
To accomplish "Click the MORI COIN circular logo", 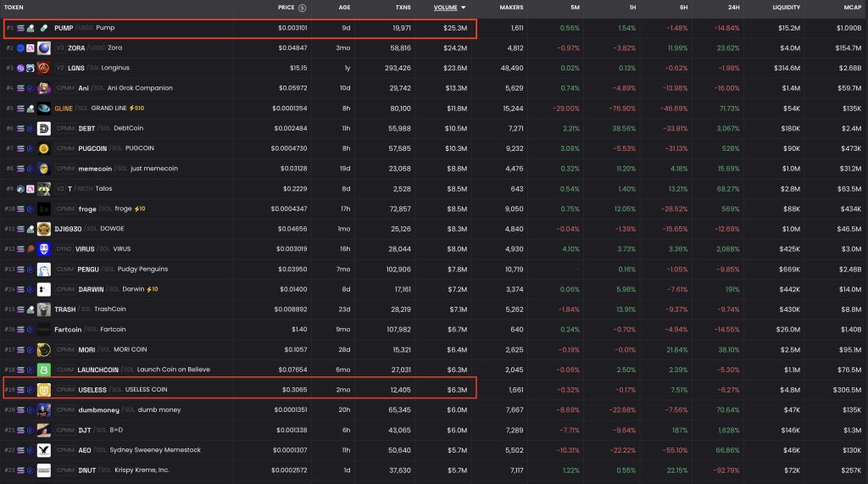I will coord(44,349).
